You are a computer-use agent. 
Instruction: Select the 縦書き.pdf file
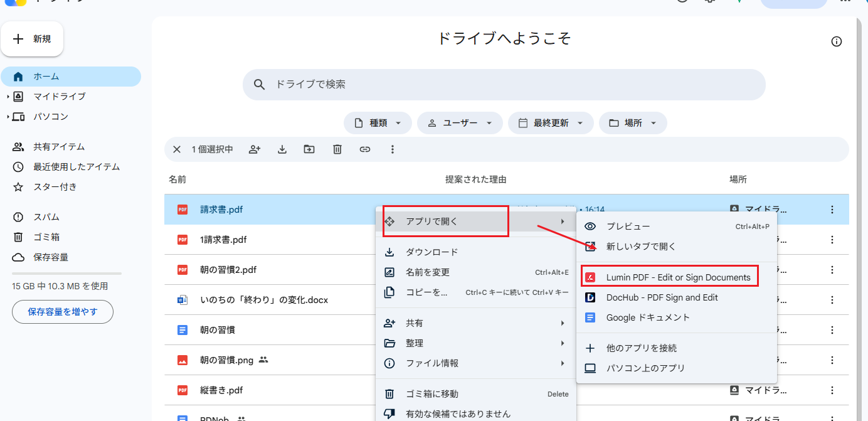point(221,390)
